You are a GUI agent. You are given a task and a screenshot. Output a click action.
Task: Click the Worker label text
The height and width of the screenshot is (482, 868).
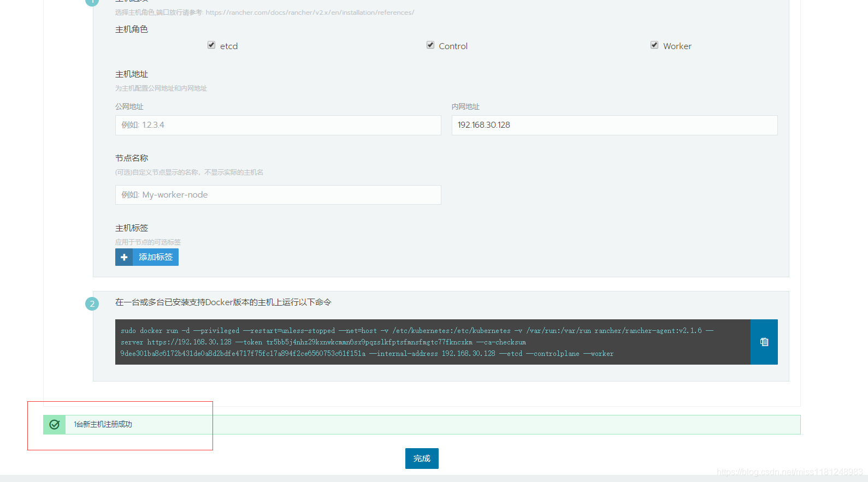[x=677, y=46]
